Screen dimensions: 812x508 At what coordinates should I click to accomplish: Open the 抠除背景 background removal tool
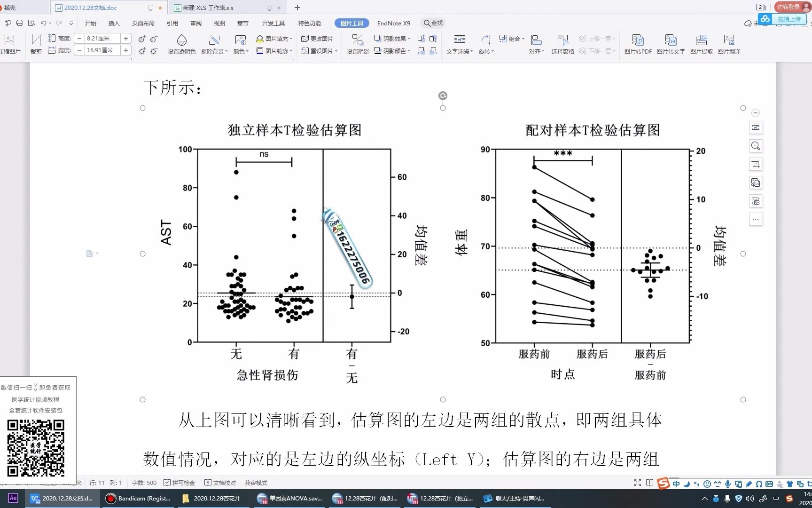[x=214, y=44]
